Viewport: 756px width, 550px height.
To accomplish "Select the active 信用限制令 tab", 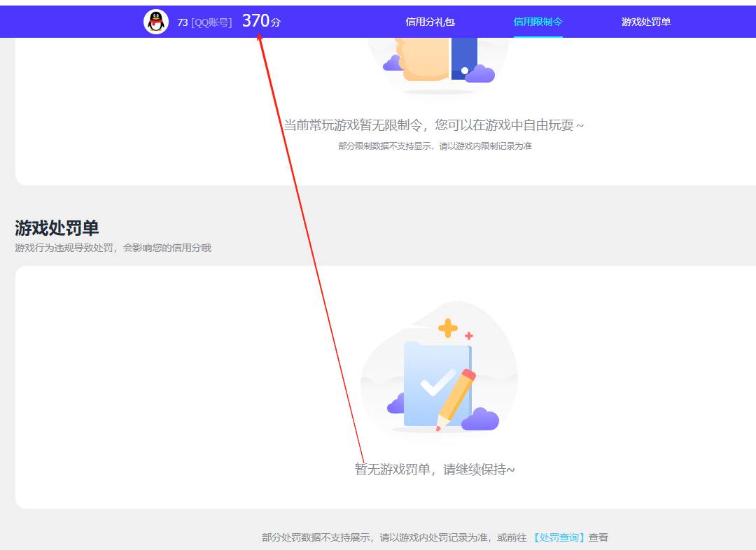I will (537, 22).
